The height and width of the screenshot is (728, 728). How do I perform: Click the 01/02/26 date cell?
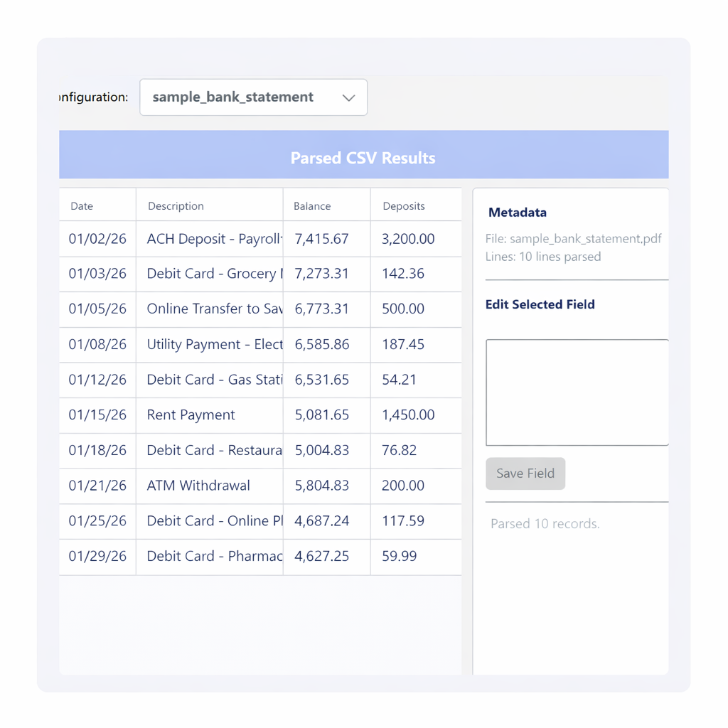pos(97,239)
